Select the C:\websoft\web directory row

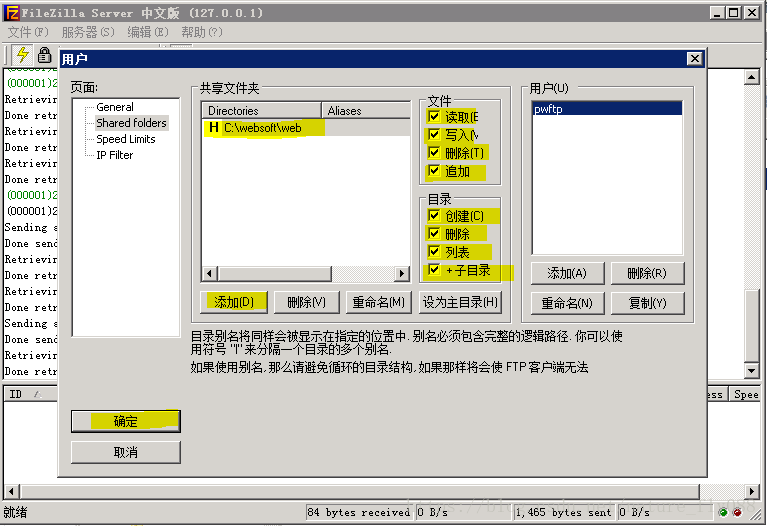click(306, 128)
